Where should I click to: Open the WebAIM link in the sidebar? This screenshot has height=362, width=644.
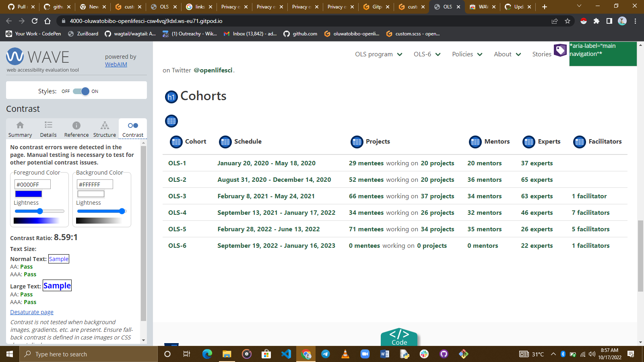coord(116,64)
